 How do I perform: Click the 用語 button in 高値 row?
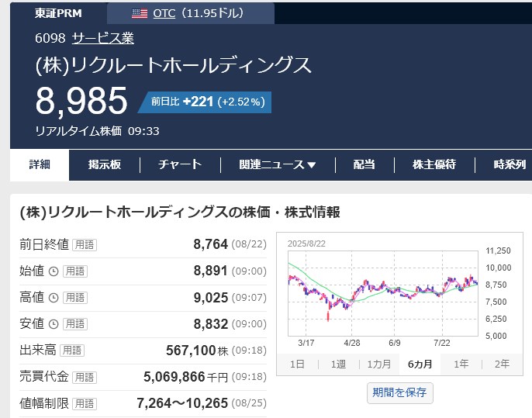tap(75, 298)
